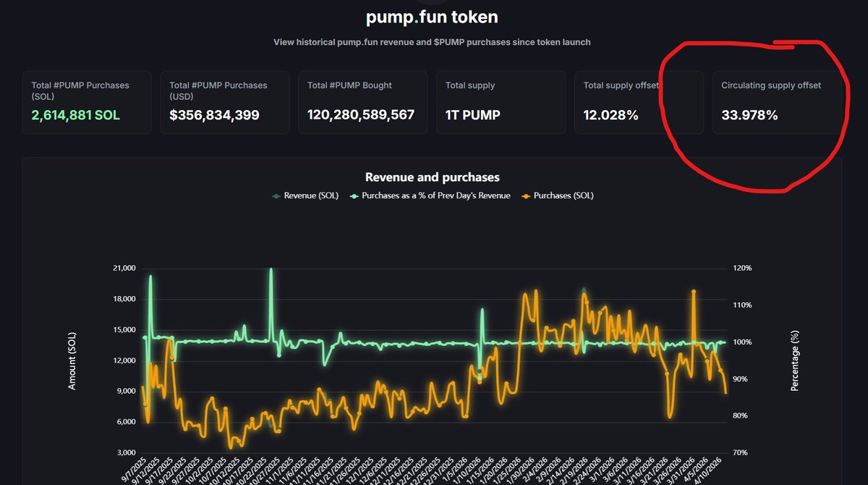Click the 100% right axis tick
Image resolution: width=868 pixels, height=485 pixels.
click(x=742, y=342)
